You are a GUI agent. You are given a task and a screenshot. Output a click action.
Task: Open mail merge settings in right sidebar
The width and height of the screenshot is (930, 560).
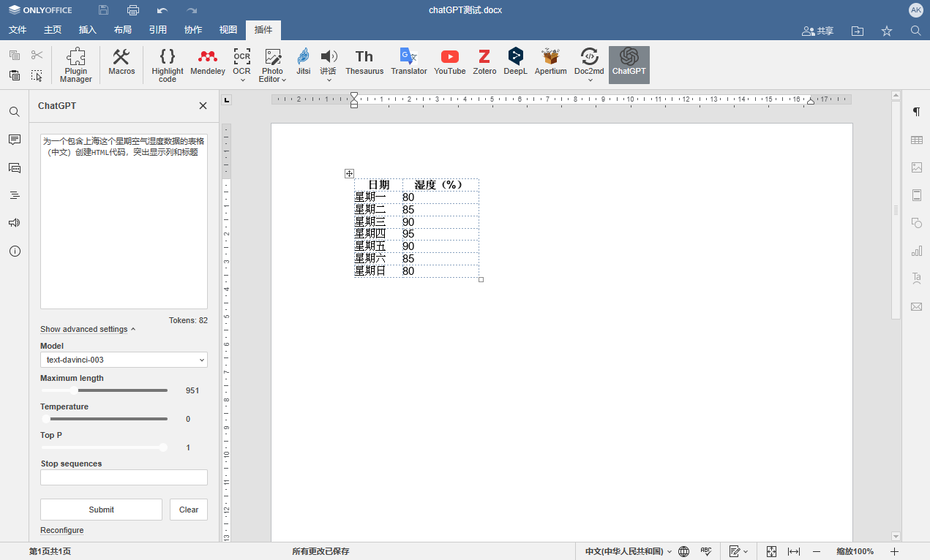click(x=916, y=306)
